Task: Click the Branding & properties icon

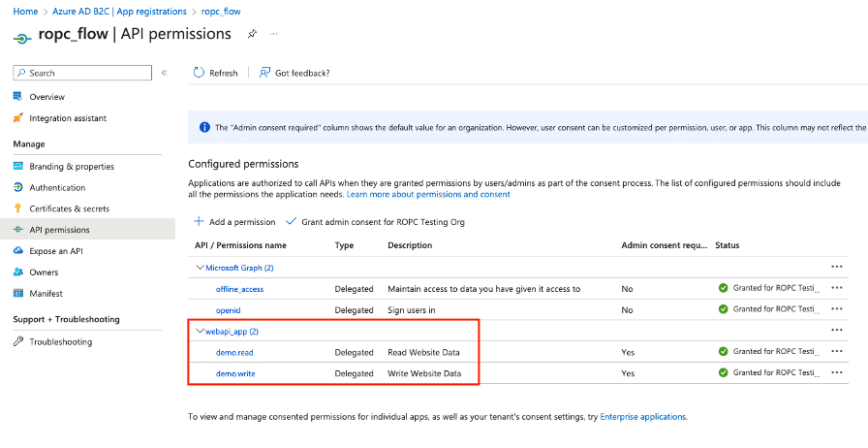Action: tap(18, 166)
